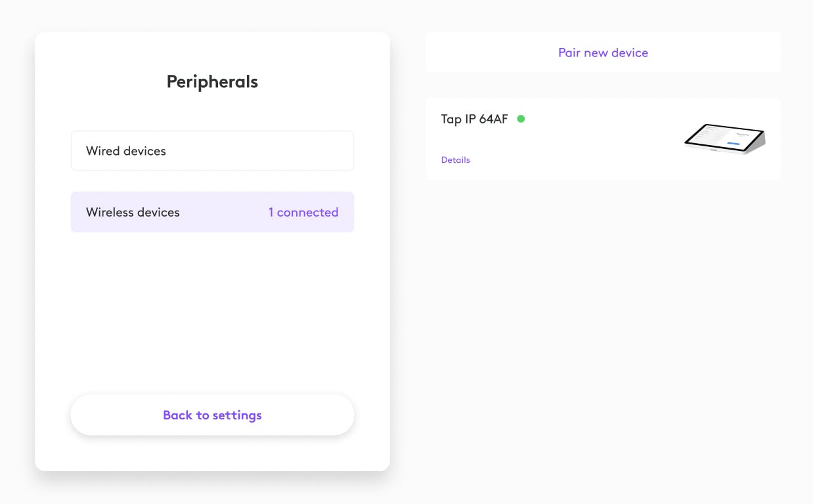Click the Peripherals heading
Screen dimensions: 813x504
click(x=212, y=82)
